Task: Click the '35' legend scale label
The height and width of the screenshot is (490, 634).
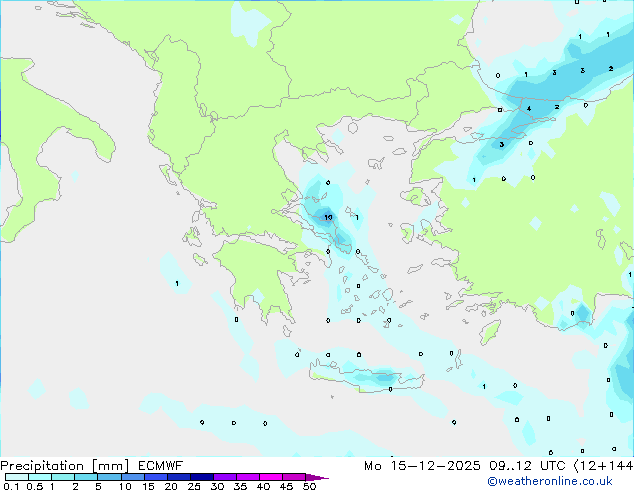Action: (240, 486)
